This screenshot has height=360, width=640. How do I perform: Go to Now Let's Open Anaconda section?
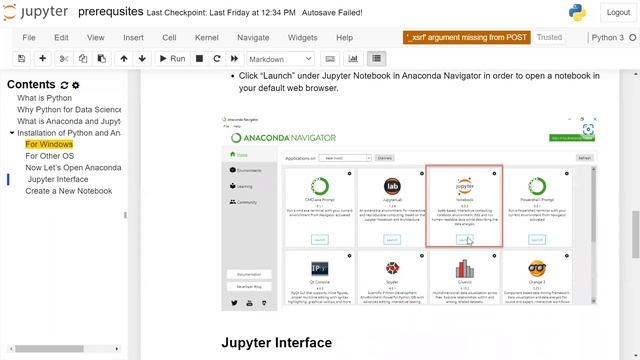pyautogui.click(x=73, y=167)
